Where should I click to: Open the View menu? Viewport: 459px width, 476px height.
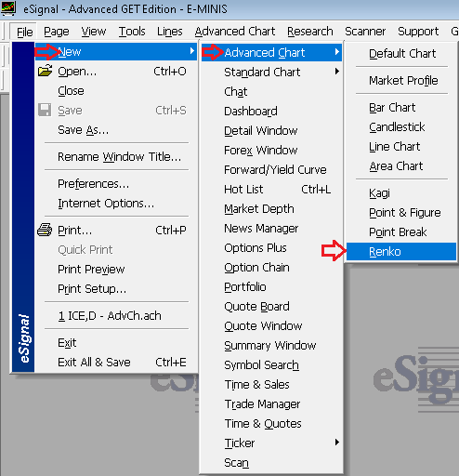[94, 32]
